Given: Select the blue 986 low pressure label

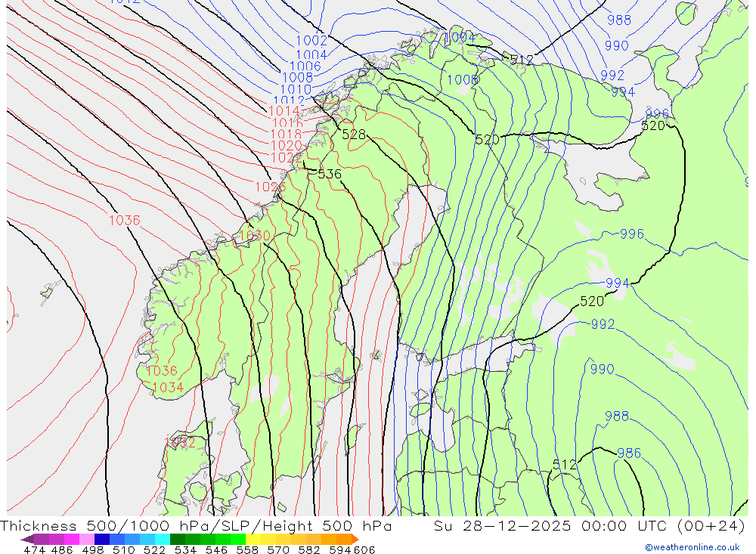Looking at the screenshot, I should (x=629, y=453).
